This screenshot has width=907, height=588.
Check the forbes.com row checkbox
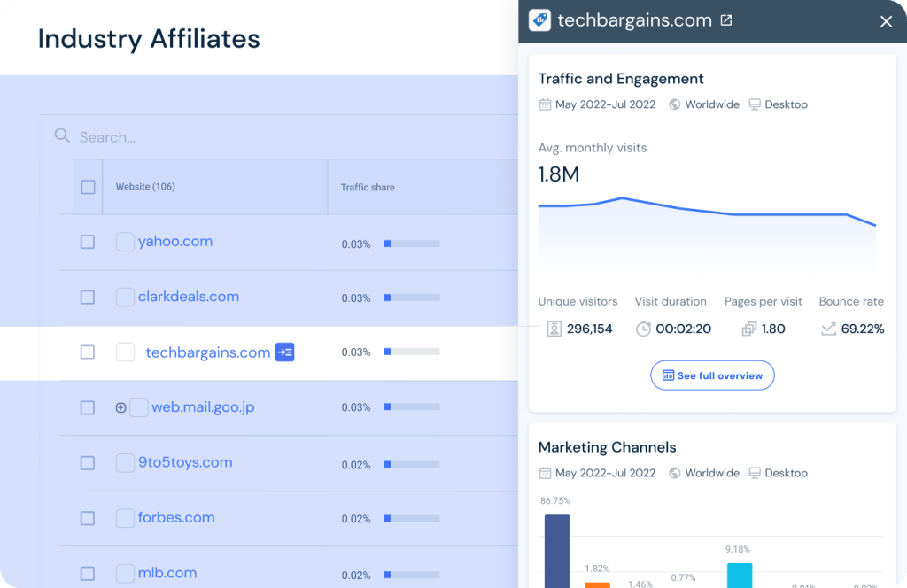point(87,517)
